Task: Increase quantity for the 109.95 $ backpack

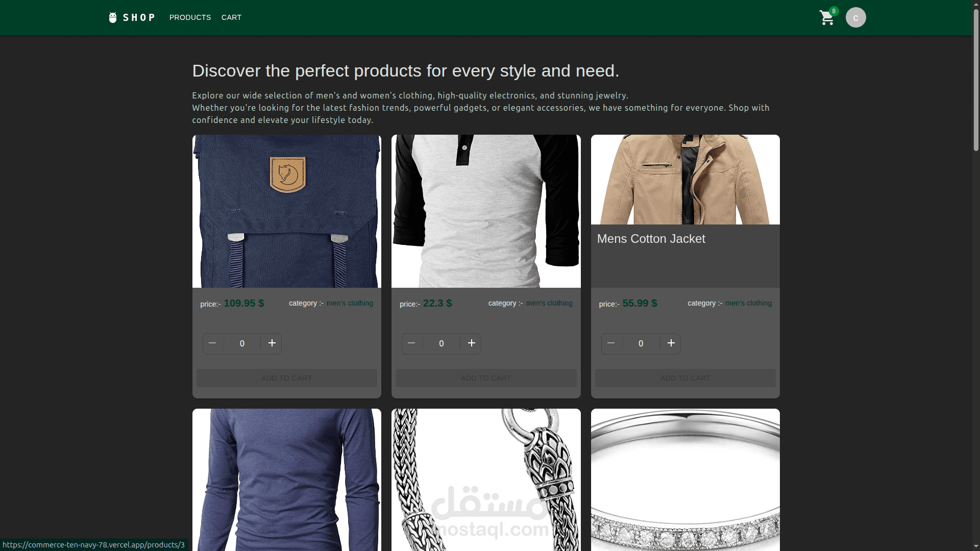Action: pos(272,343)
